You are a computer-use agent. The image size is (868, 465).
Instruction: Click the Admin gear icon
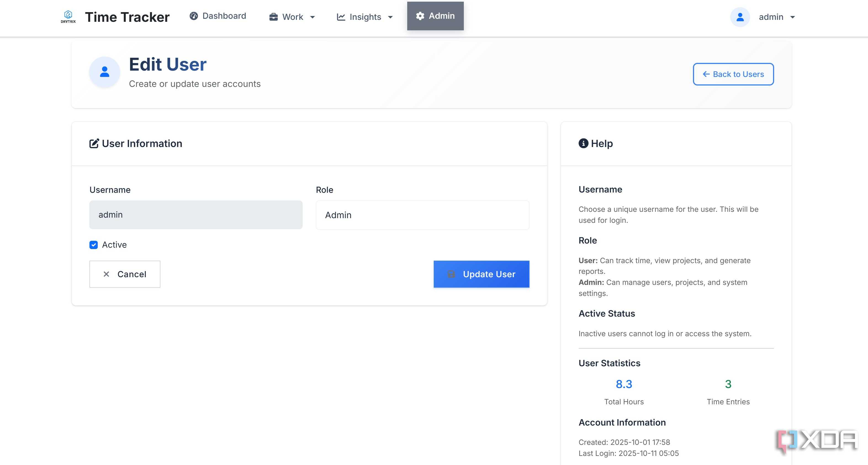(x=420, y=16)
